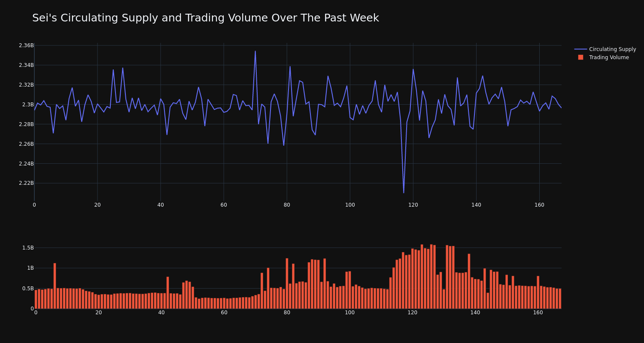Click the 2.24B y-axis label
This screenshot has width=644, height=343.
[x=26, y=164]
